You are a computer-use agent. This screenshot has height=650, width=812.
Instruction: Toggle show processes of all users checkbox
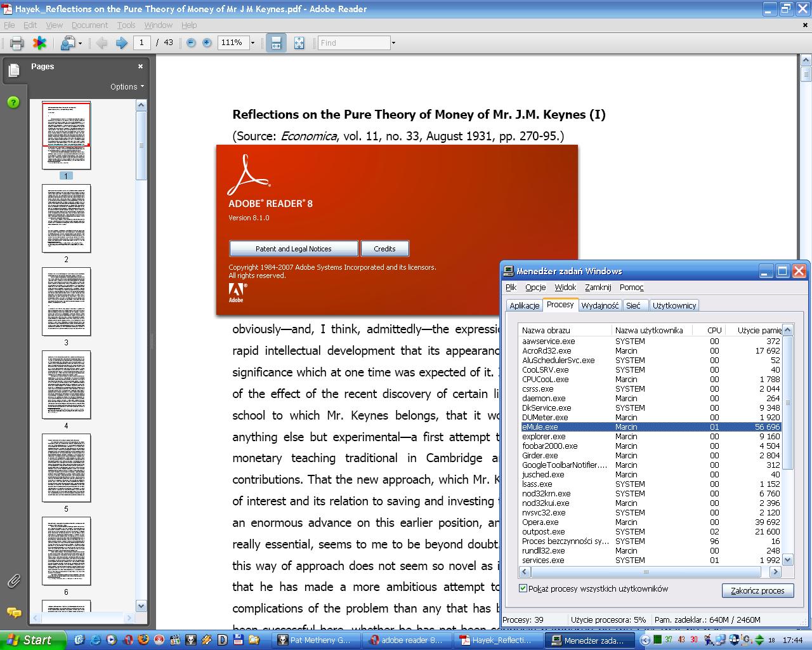click(523, 588)
